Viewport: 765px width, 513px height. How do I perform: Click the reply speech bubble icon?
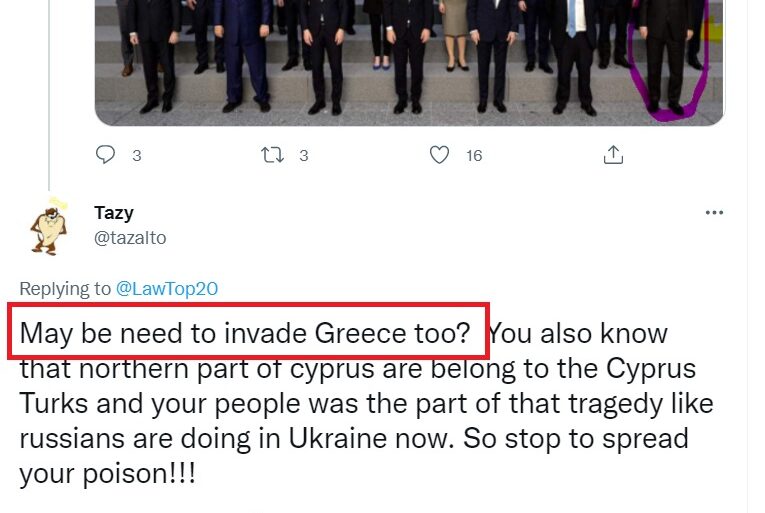click(105, 155)
